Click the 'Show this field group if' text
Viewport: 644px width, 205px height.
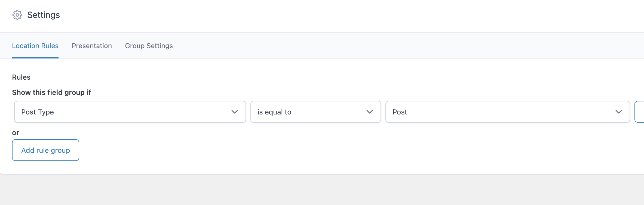[51, 92]
